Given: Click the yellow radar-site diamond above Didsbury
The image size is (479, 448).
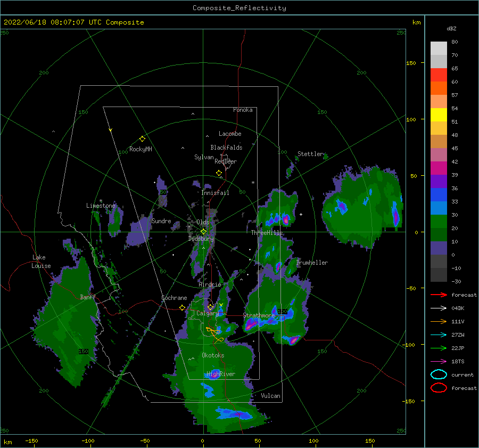Looking at the screenshot, I should point(203,232).
